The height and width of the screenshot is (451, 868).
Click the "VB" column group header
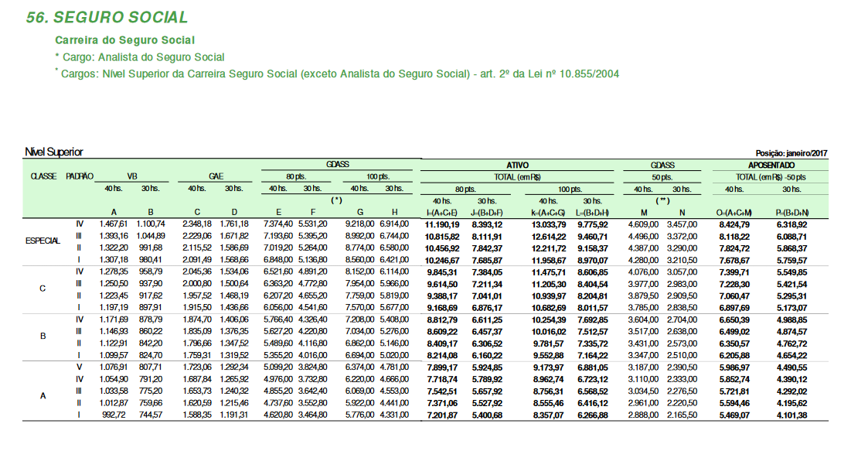coord(132,176)
